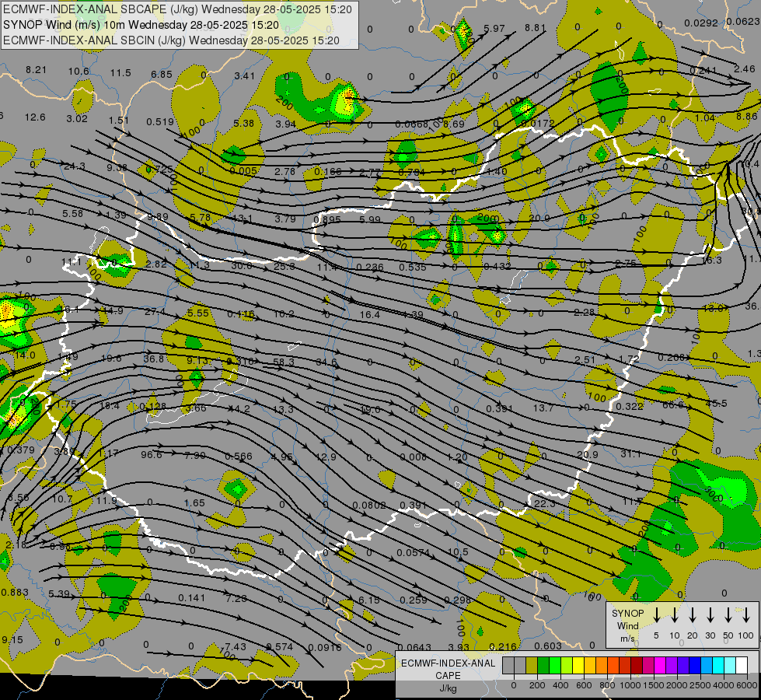Click the 36.8 value on the map

click(x=154, y=359)
